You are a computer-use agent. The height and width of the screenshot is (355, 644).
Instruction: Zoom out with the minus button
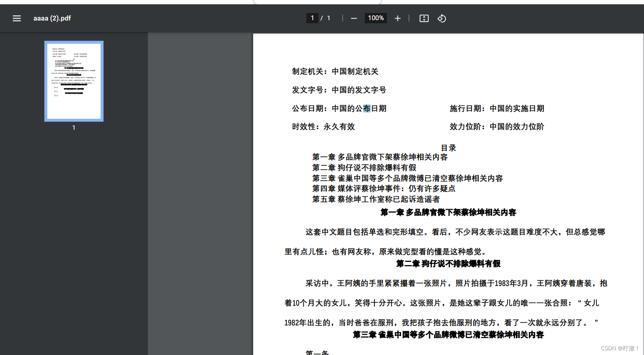pos(354,18)
